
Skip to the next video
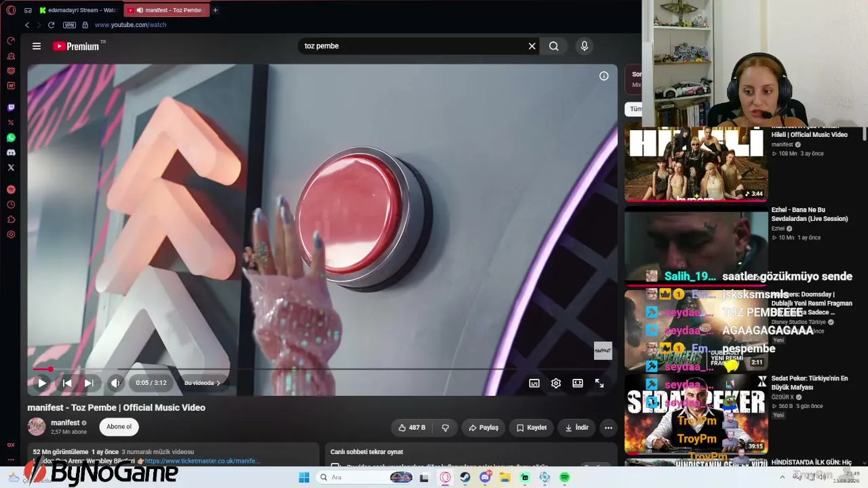[x=89, y=383]
